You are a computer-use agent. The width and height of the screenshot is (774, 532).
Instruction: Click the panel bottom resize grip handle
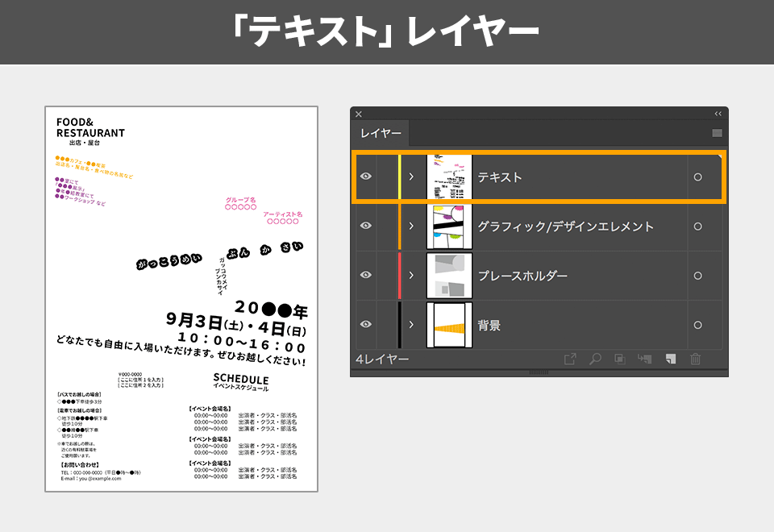(539, 372)
